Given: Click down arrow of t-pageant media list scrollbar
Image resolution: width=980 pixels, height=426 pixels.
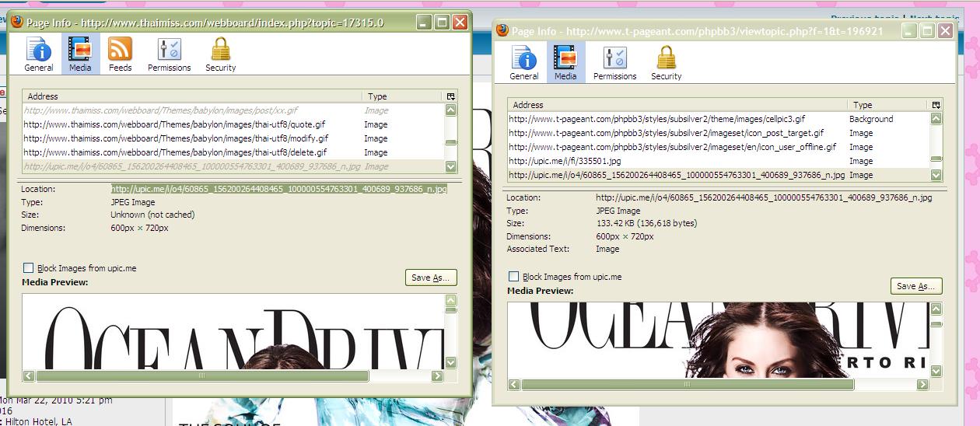Looking at the screenshot, I should (x=936, y=175).
